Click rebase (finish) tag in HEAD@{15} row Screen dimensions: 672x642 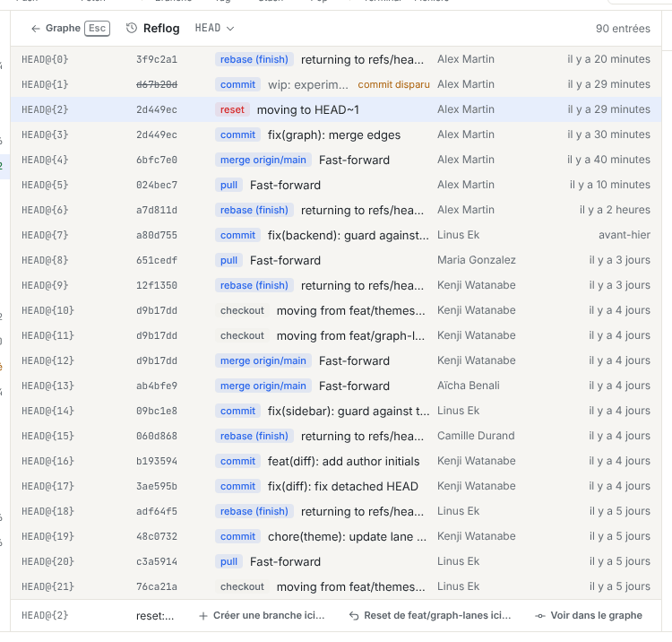pos(254,436)
